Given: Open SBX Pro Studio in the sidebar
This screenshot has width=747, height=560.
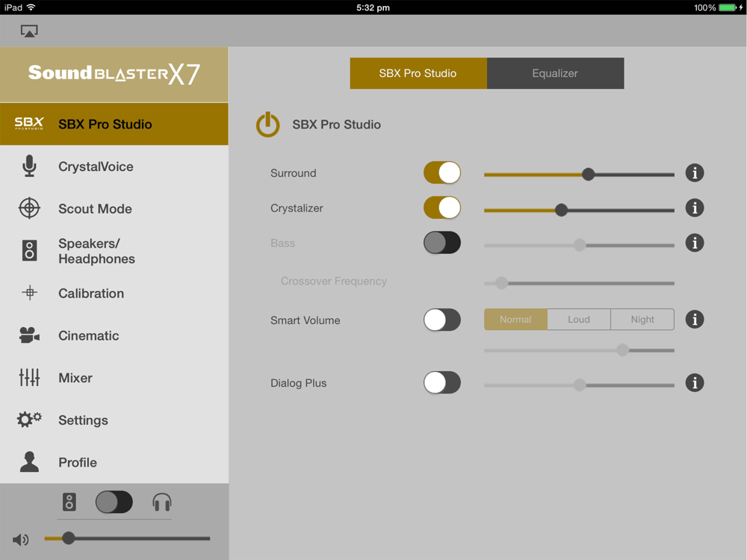Looking at the screenshot, I should pos(114,124).
